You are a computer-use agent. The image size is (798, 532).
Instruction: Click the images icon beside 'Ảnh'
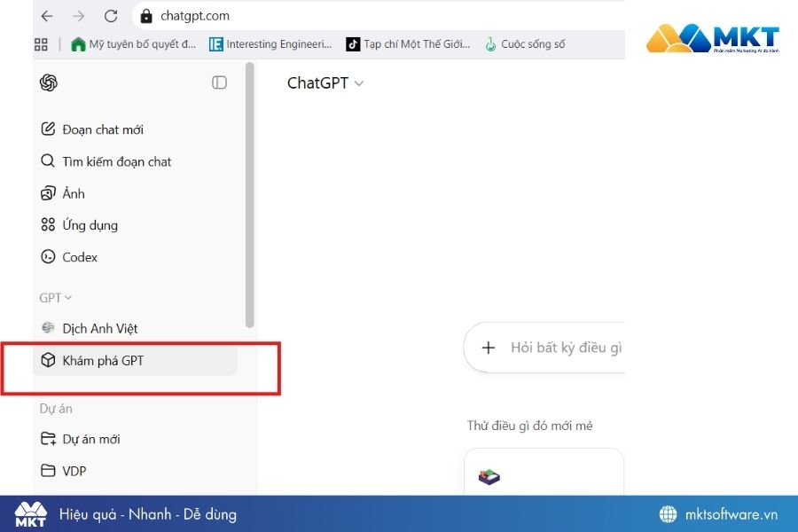click(x=48, y=193)
